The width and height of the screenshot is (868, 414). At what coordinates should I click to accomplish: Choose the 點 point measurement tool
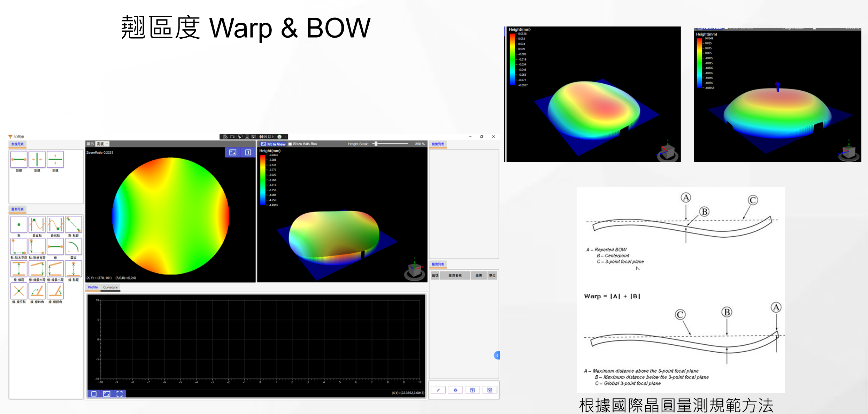(19, 225)
